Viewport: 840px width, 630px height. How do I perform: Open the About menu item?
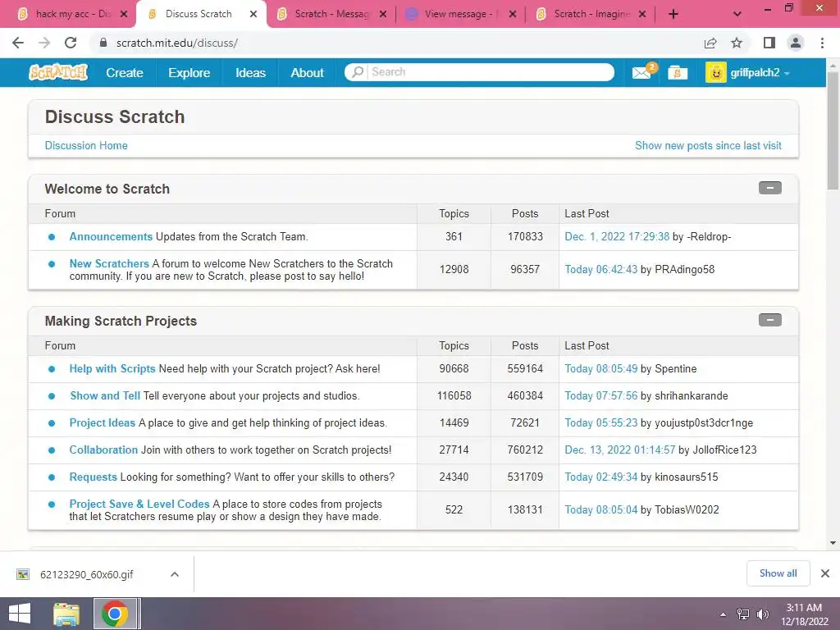(307, 73)
